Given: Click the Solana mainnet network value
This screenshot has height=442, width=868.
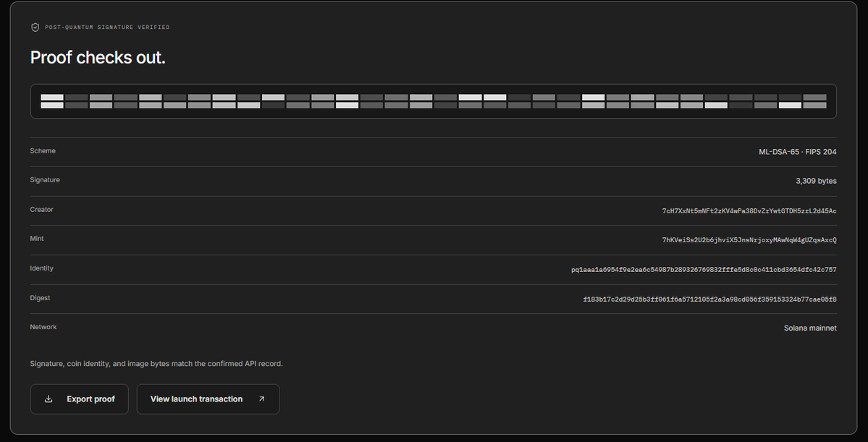Looking at the screenshot, I should pyautogui.click(x=810, y=328).
